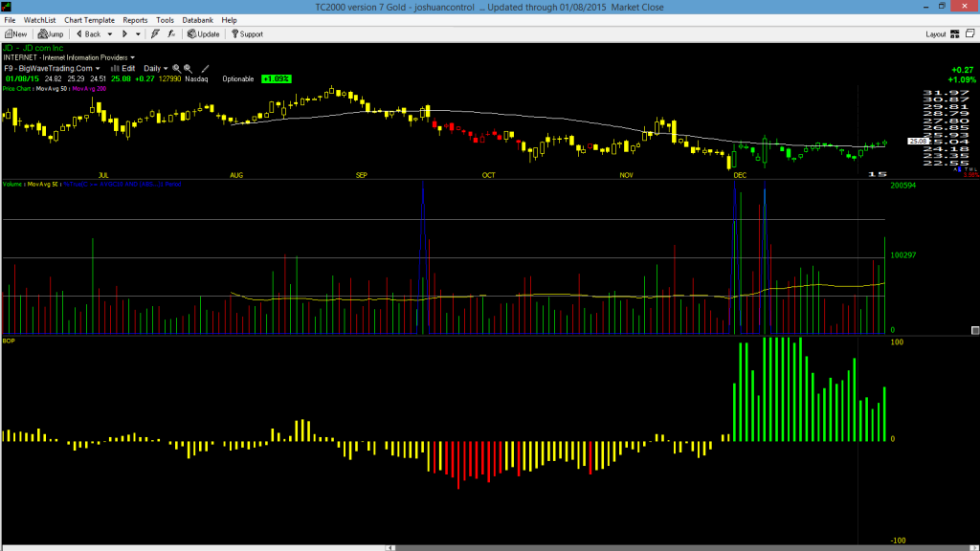Click the Volume indicator label
980x551 pixels.
click(12, 185)
